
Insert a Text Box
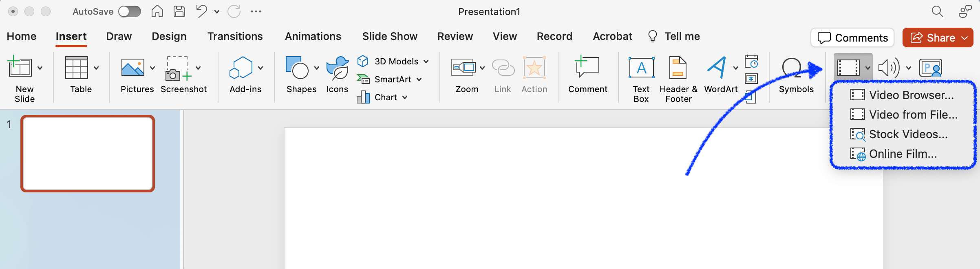coord(641,68)
